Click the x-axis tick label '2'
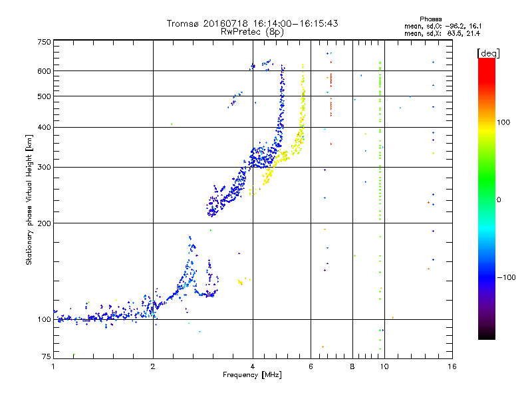This screenshot has width=532, height=399. [x=153, y=366]
